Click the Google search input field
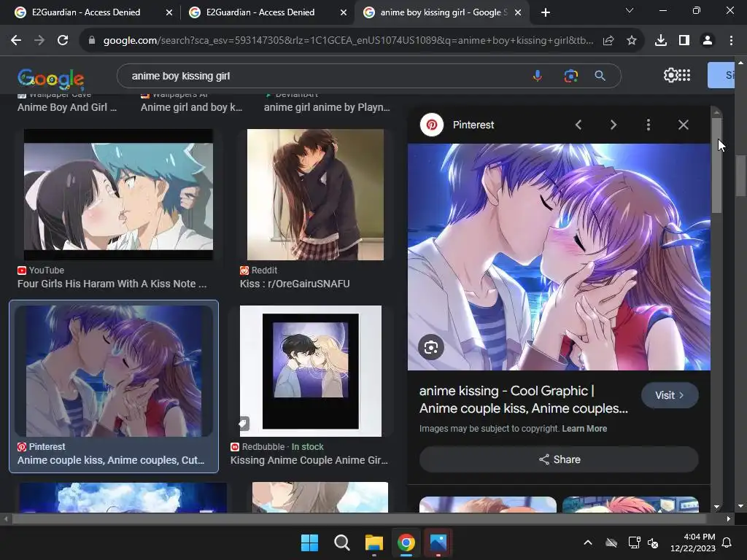This screenshot has height=560, width=747. click(x=324, y=76)
